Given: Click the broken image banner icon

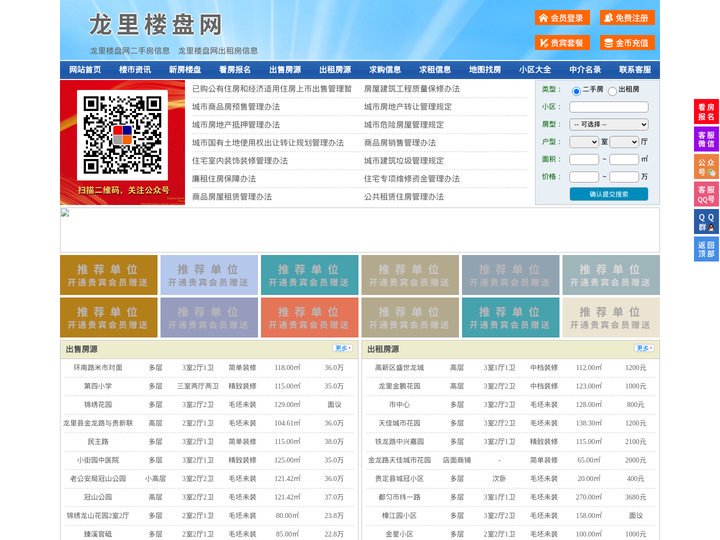Looking at the screenshot, I should [65, 213].
